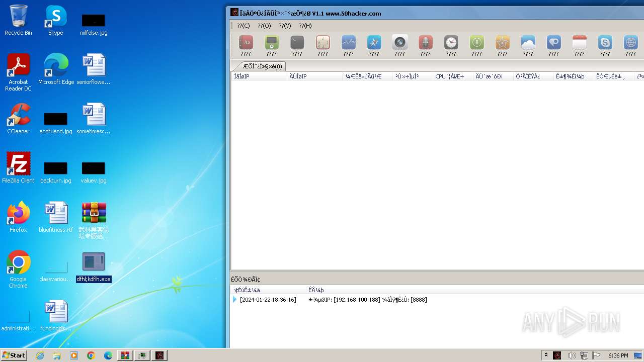Select the seniorflowe... Word document
The width and height of the screenshot is (644, 362).
[94, 69]
